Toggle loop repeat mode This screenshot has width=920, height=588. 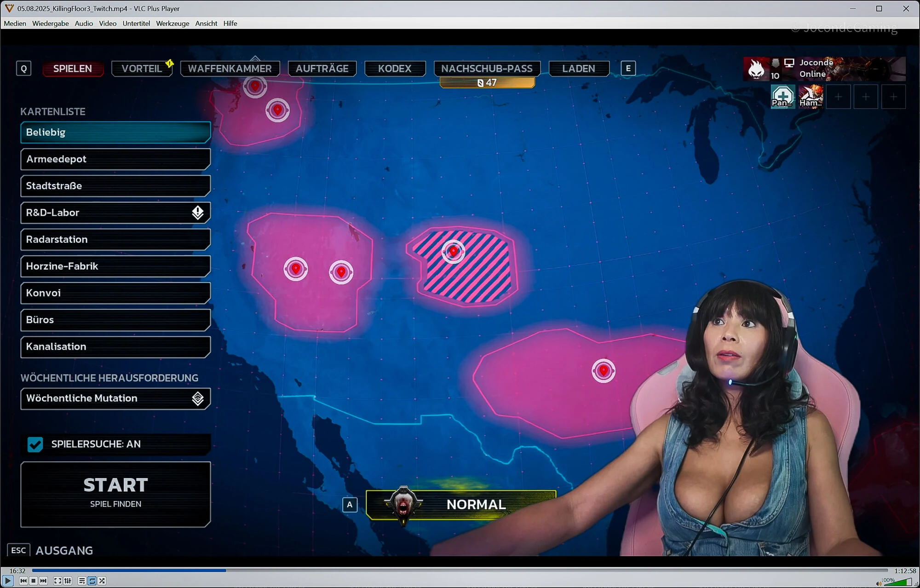(x=92, y=581)
